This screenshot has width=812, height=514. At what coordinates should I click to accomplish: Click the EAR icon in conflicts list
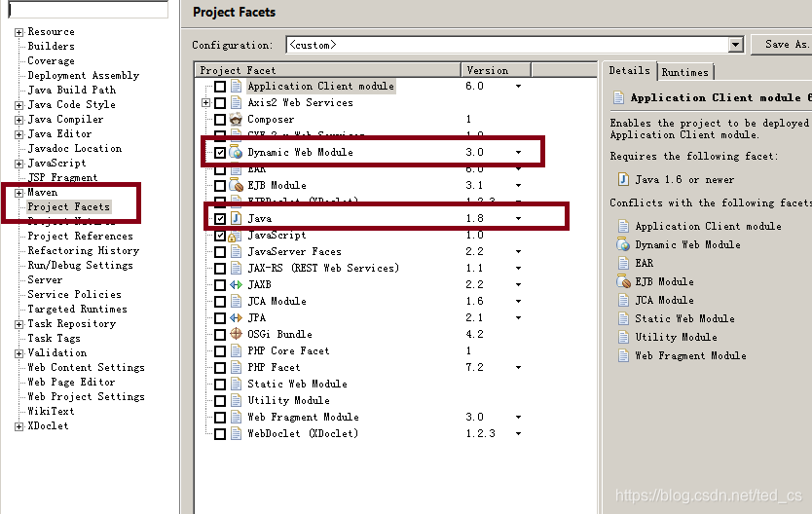coord(623,263)
